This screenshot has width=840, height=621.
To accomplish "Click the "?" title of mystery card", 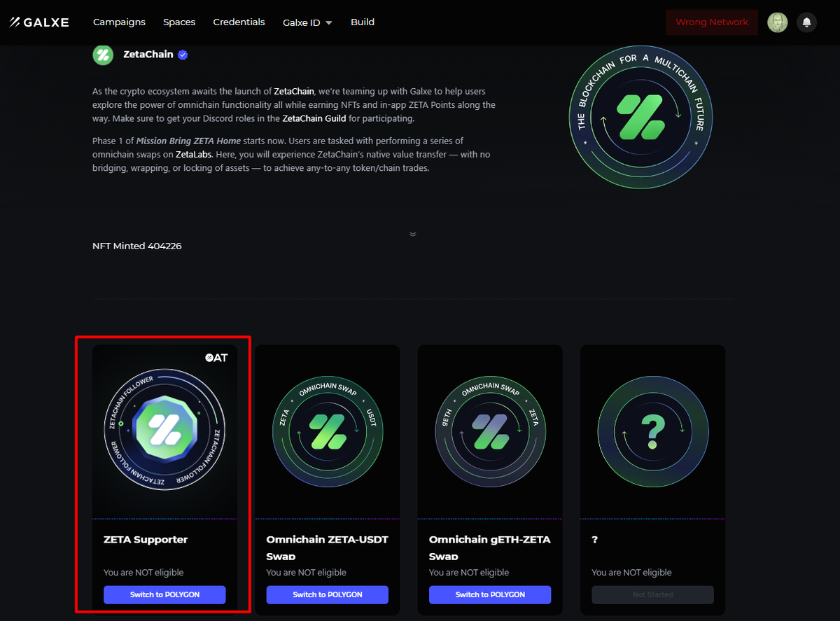I will (x=594, y=540).
